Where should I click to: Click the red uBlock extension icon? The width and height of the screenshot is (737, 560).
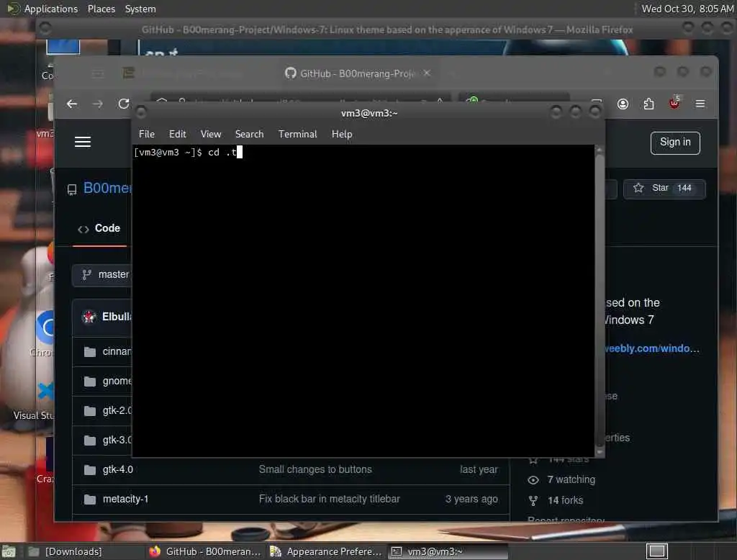click(674, 103)
